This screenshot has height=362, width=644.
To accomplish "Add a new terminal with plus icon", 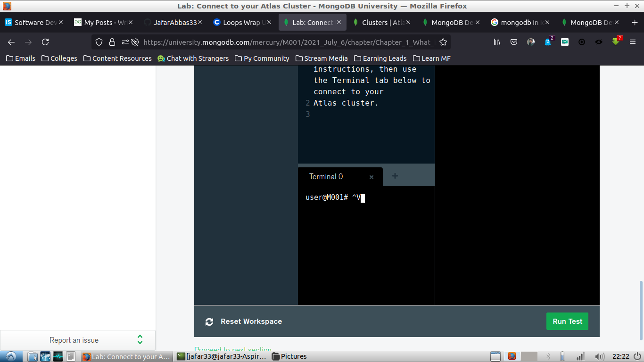I will [395, 176].
